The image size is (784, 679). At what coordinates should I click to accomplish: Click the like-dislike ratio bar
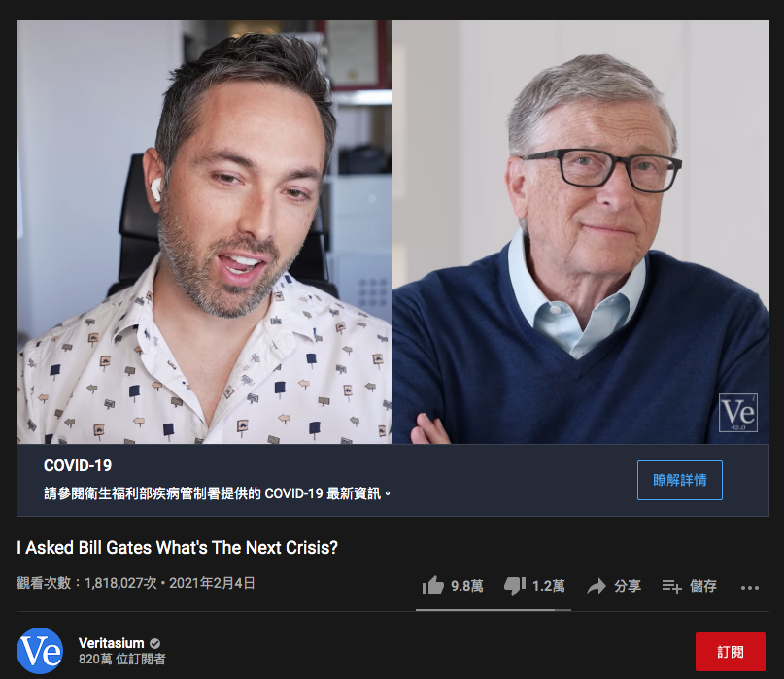click(493, 610)
